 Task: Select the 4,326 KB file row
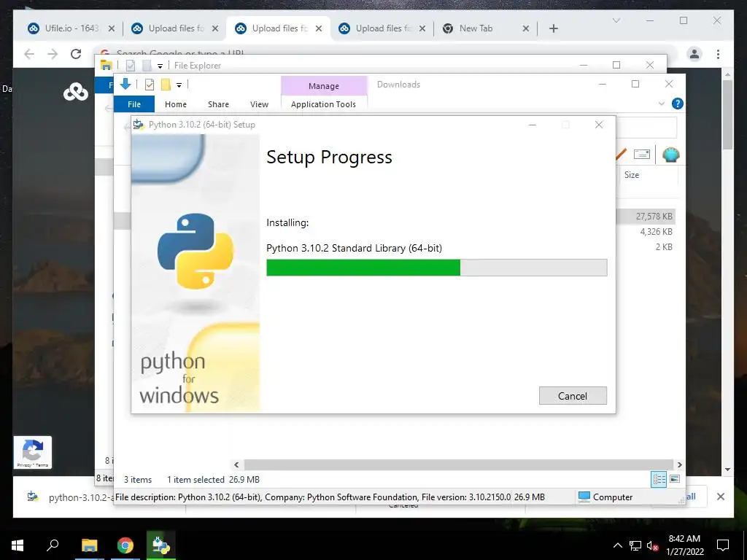click(656, 231)
